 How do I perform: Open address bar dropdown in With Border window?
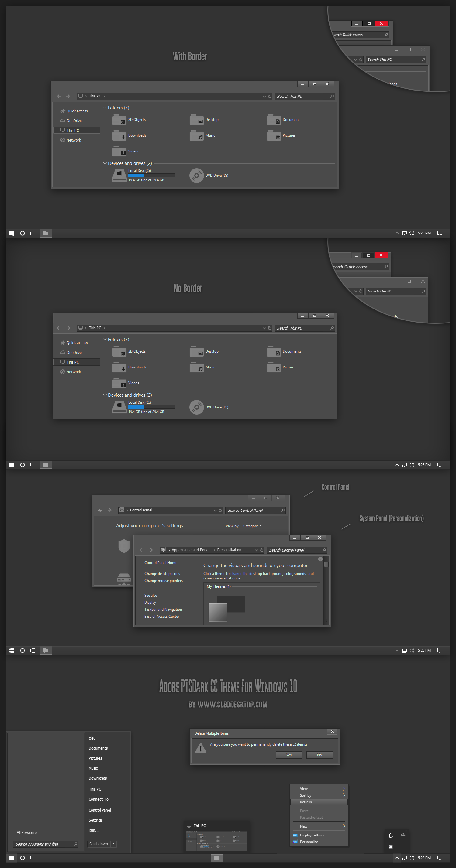point(264,97)
